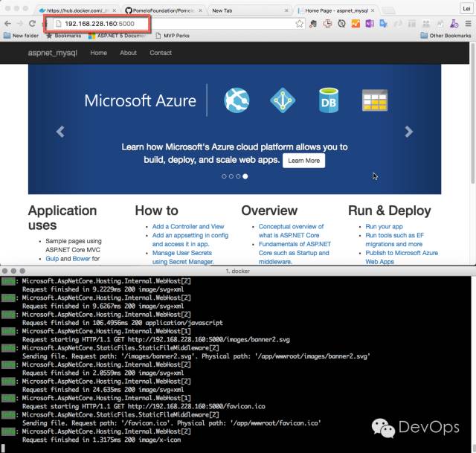Switch to the New Tab tab
Image resolution: width=476 pixels, height=453 pixels.
click(x=248, y=10)
